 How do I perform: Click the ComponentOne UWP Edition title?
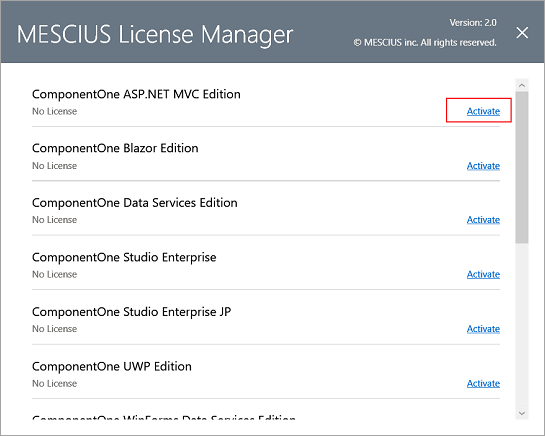click(x=112, y=366)
